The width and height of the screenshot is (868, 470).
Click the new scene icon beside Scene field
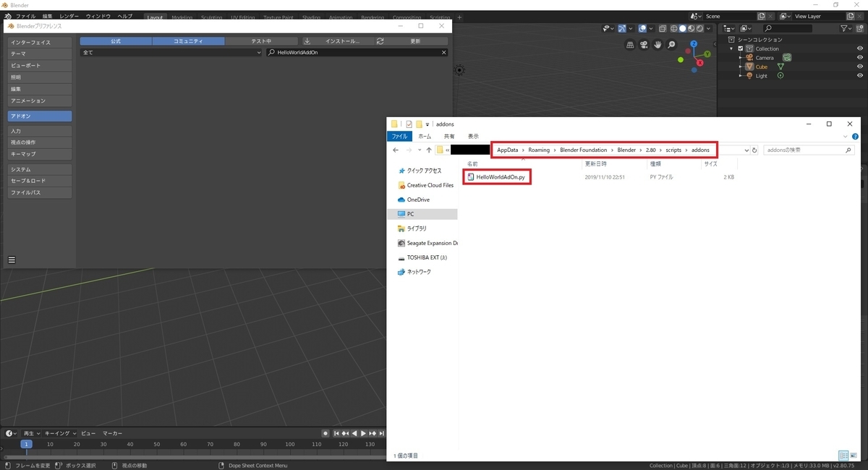pyautogui.click(x=761, y=16)
